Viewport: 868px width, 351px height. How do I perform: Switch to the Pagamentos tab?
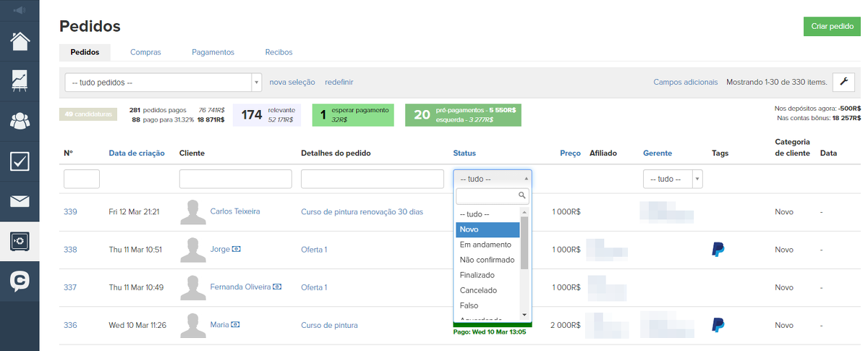pyautogui.click(x=213, y=52)
